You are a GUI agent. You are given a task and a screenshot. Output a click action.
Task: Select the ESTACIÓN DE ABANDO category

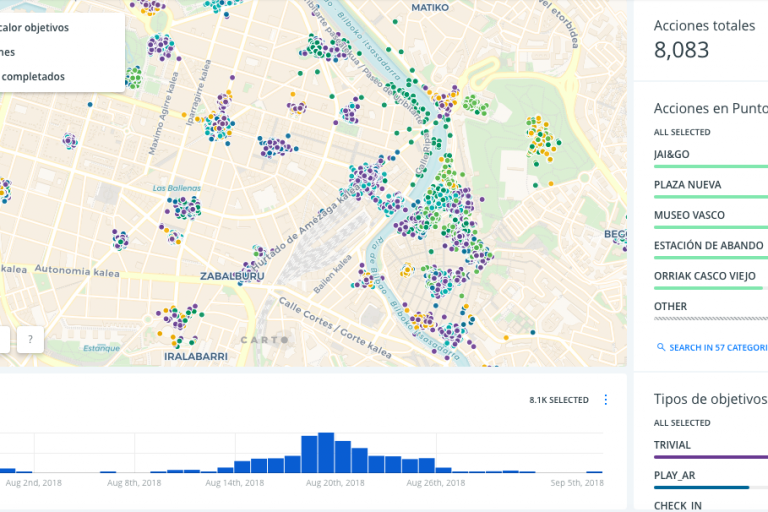pos(708,245)
